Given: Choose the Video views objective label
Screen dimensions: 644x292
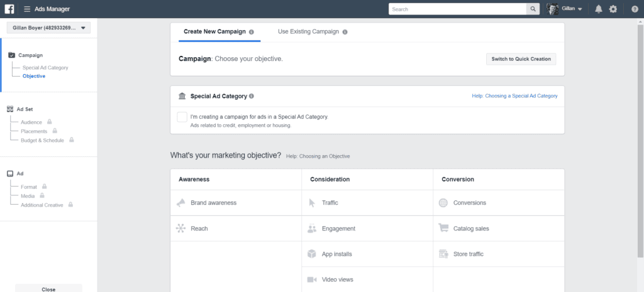Looking at the screenshot, I should [338, 279].
